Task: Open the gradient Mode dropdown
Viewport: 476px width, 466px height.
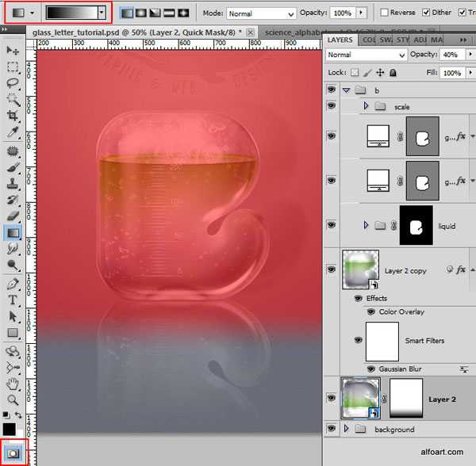Action: tap(261, 13)
